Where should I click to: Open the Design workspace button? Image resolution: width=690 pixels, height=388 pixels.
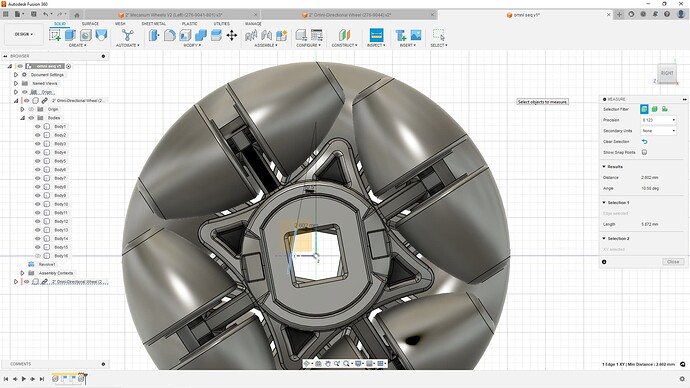coord(24,34)
